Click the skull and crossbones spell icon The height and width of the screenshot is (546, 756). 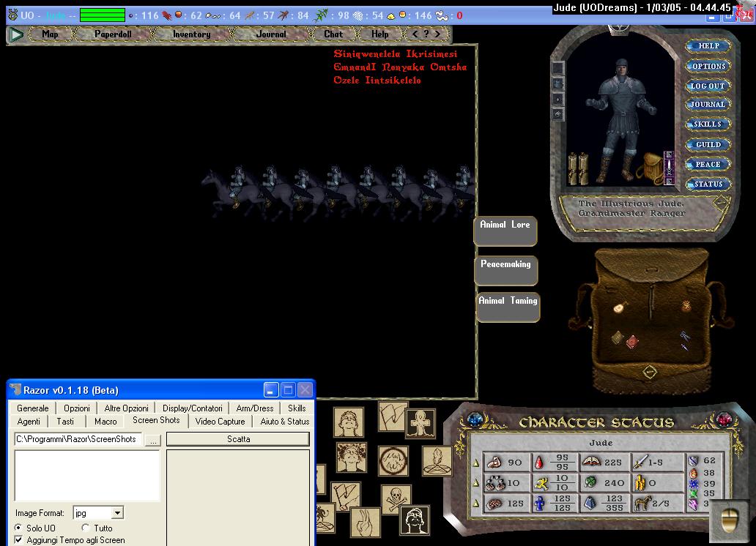(x=396, y=498)
